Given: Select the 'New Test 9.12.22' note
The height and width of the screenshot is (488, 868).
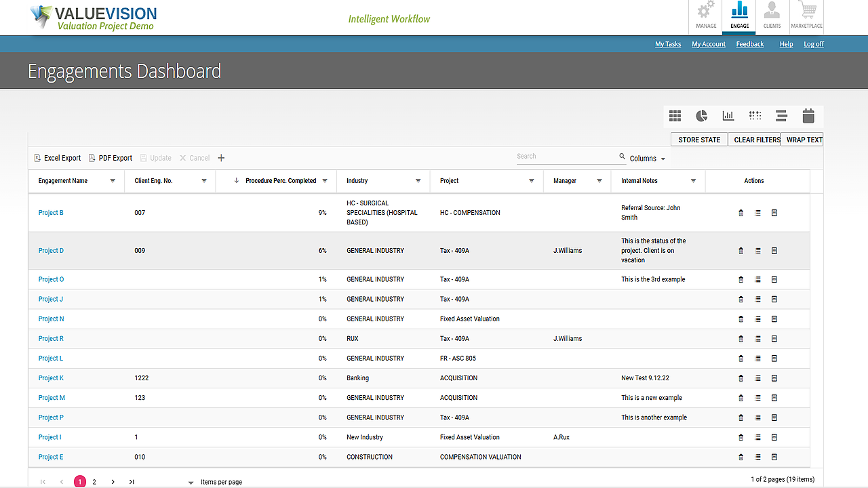Looking at the screenshot, I should point(645,378).
